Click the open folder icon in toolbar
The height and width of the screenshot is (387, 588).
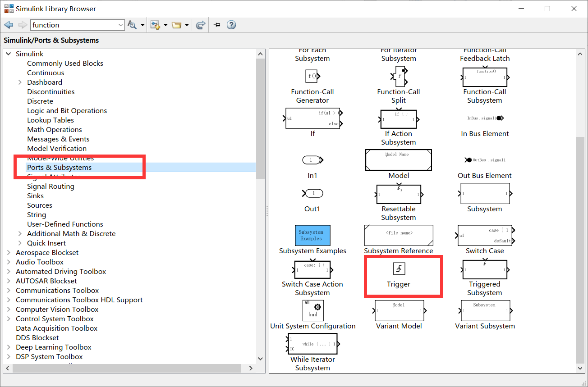pyautogui.click(x=176, y=25)
